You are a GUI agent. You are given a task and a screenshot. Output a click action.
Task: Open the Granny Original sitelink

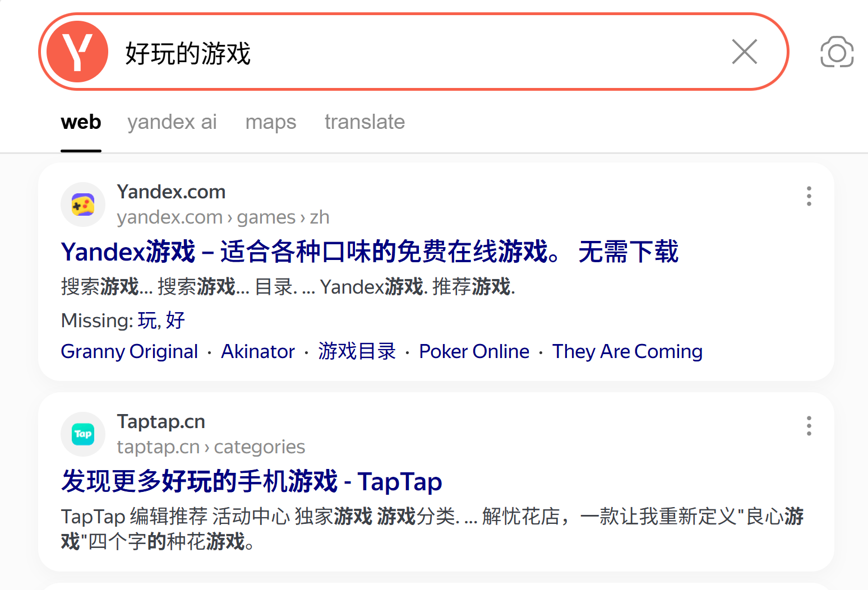[x=130, y=351]
